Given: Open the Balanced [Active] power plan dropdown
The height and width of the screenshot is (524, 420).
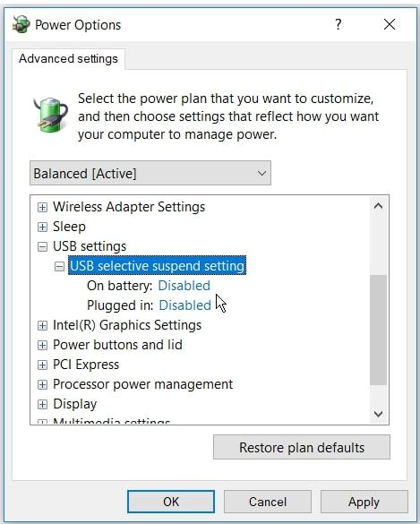Looking at the screenshot, I should pos(150,173).
